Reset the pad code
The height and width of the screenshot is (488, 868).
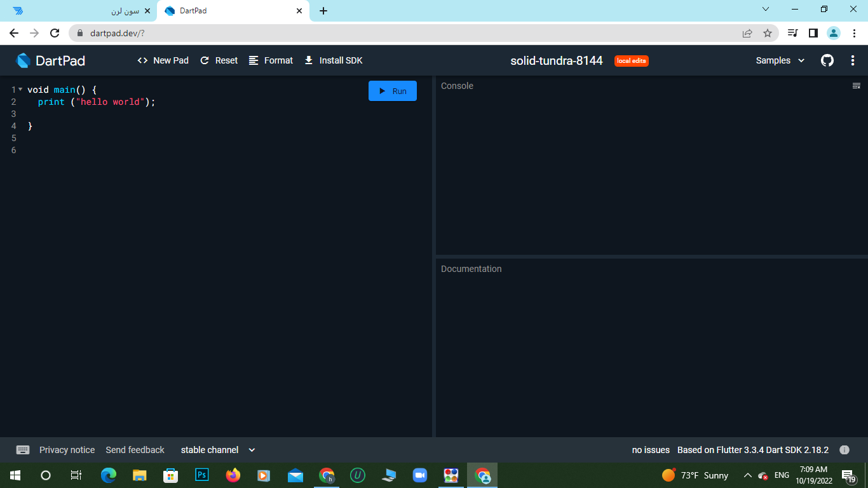[x=219, y=60]
